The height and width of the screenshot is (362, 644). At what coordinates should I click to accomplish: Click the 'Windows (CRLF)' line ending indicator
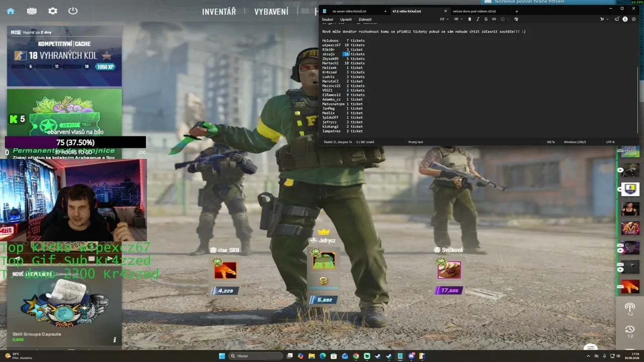tap(575, 142)
